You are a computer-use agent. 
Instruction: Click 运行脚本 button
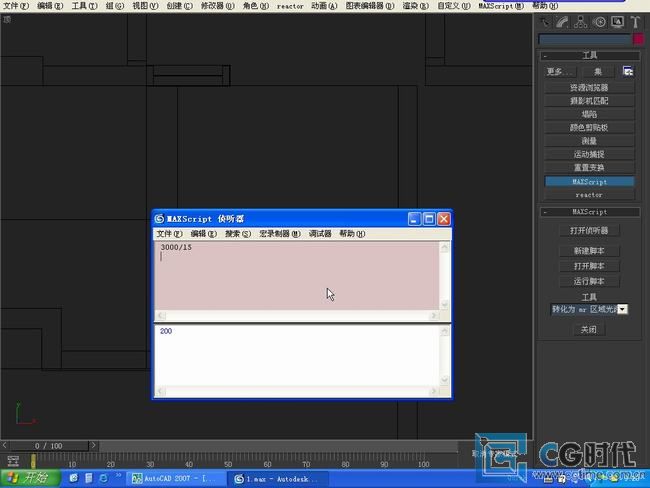589,281
